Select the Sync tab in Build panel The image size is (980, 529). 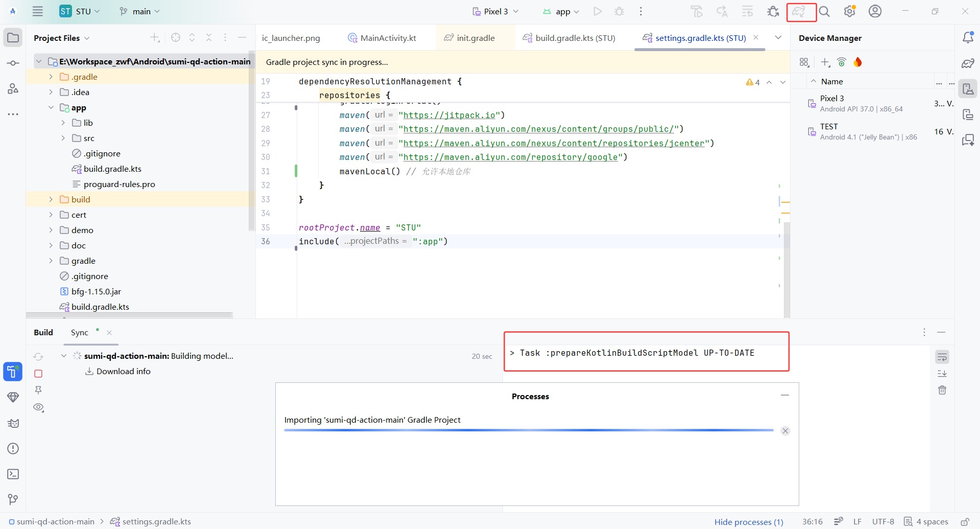(80, 332)
